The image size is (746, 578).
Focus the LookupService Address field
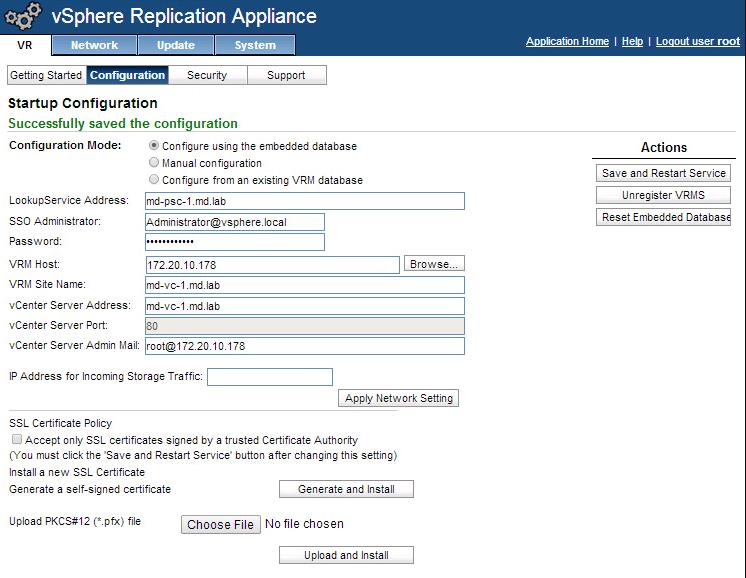coord(304,201)
